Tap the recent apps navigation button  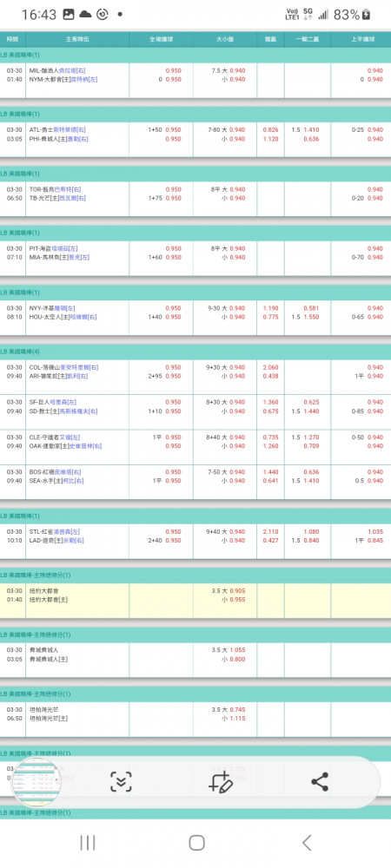[x=87, y=843]
